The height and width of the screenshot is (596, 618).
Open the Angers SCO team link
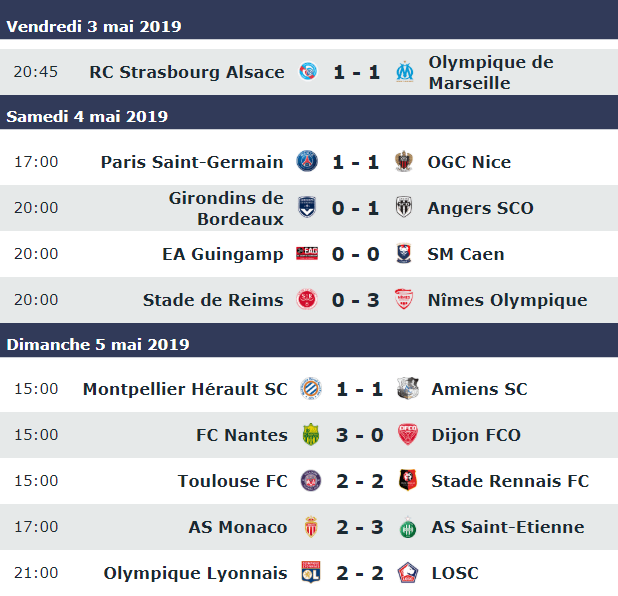tap(480, 208)
